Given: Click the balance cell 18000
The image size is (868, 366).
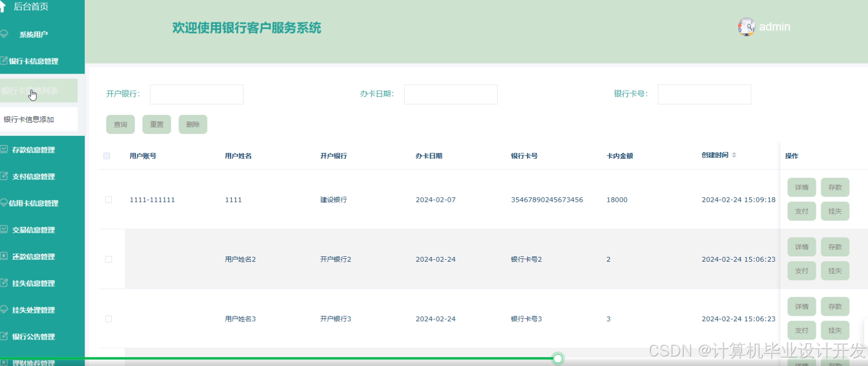Looking at the screenshot, I should [617, 200].
